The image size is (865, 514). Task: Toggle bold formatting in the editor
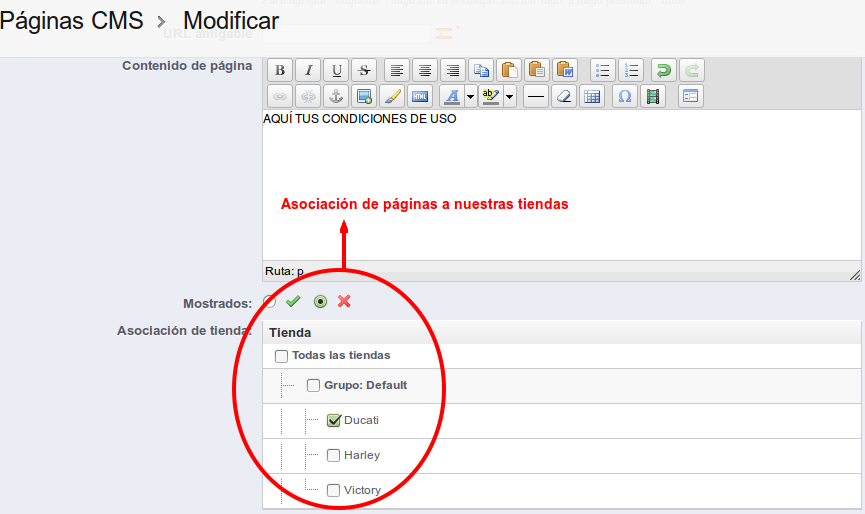click(x=280, y=70)
